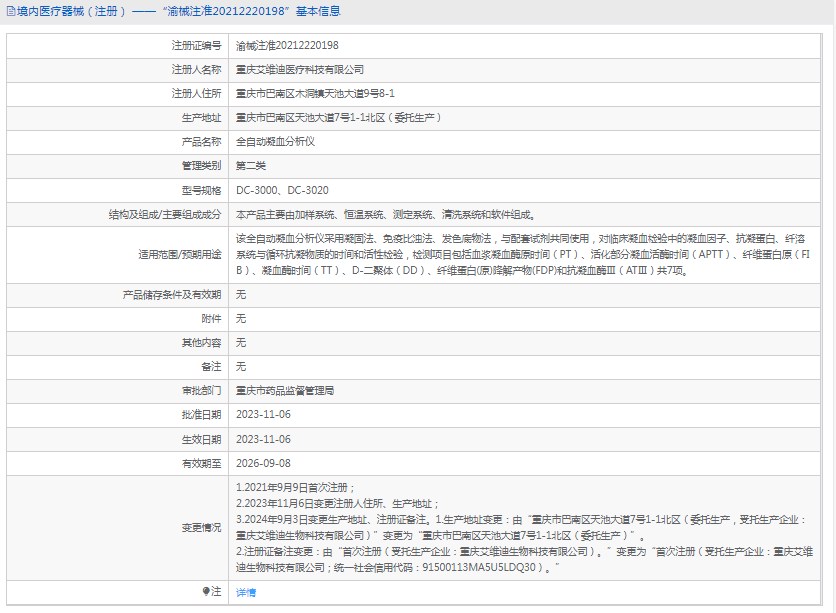Viewport: 836px width, 613px height.
Task: Click the 备注 label
Action: pyautogui.click(x=211, y=367)
